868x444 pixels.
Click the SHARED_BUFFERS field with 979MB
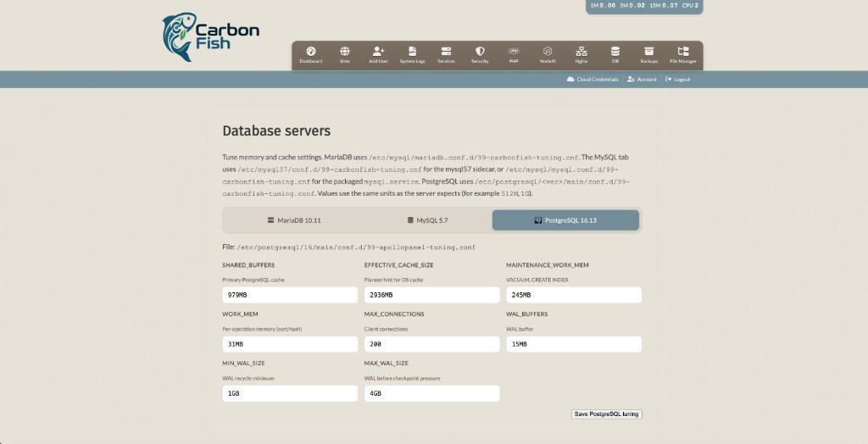(290, 295)
